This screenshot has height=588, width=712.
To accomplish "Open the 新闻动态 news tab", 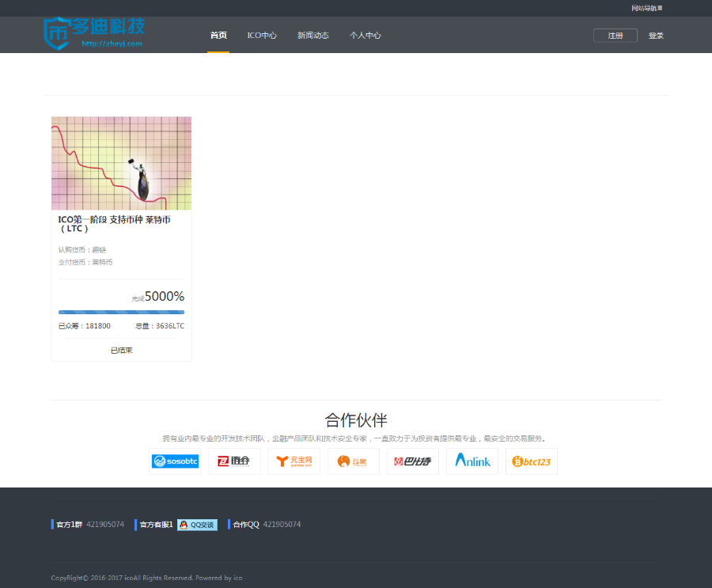I will pyautogui.click(x=313, y=36).
